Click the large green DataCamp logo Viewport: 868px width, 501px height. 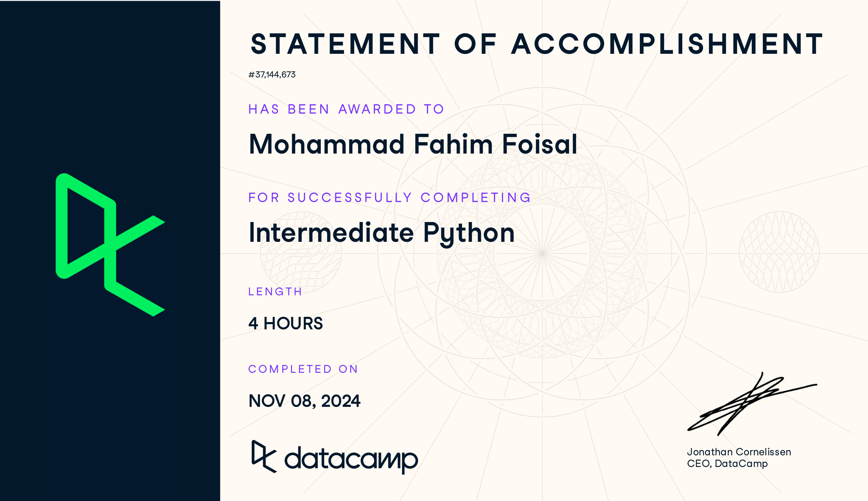110,245
